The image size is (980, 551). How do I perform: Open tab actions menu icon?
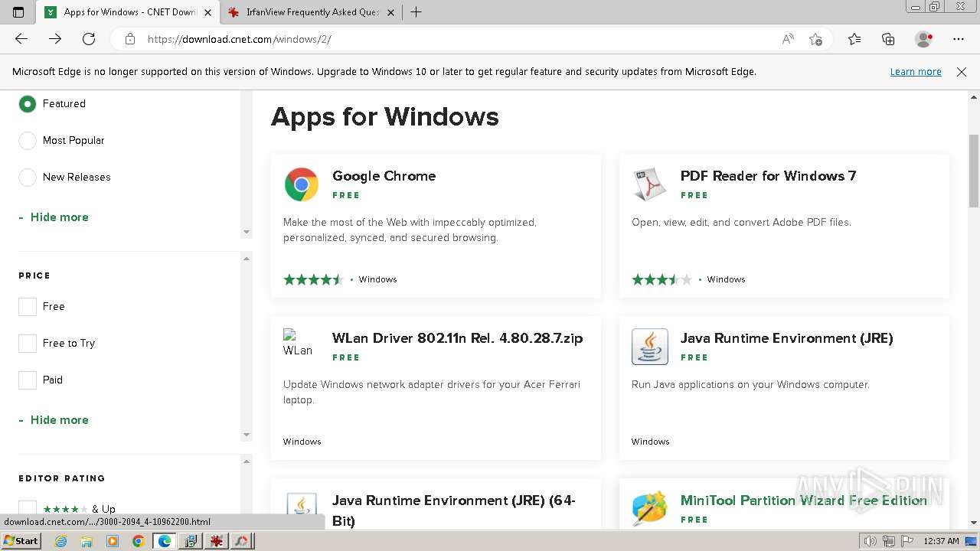[18, 12]
